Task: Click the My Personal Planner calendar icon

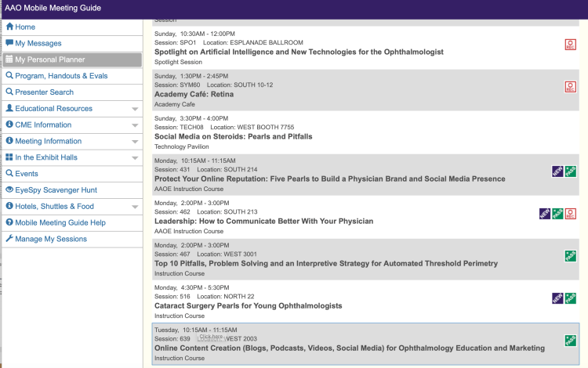Action: pyautogui.click(x=9, y=60)
